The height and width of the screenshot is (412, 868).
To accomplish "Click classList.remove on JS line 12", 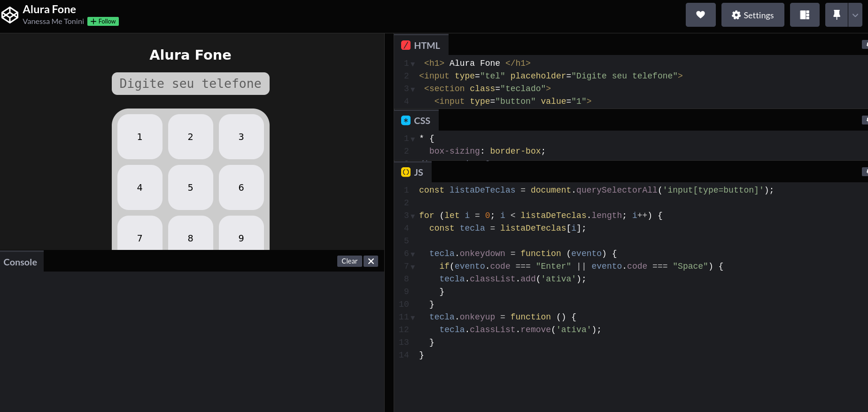I will click(x=510, y=329).
